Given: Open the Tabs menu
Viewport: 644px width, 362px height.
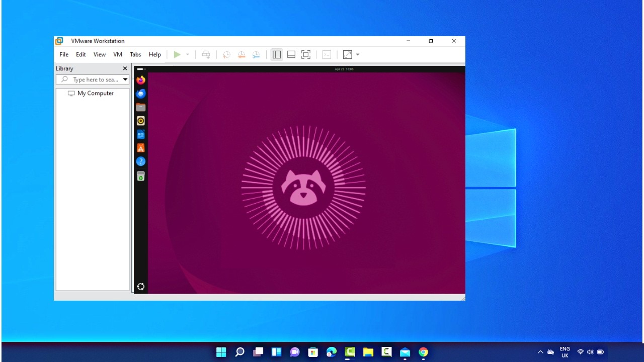Looking at the screenshot, I should 135,54.
